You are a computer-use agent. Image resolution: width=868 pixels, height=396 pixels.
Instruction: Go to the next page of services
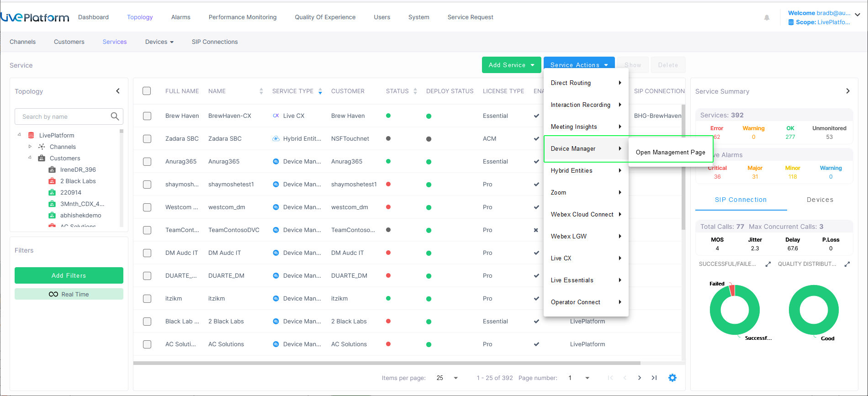click(640, 378)
